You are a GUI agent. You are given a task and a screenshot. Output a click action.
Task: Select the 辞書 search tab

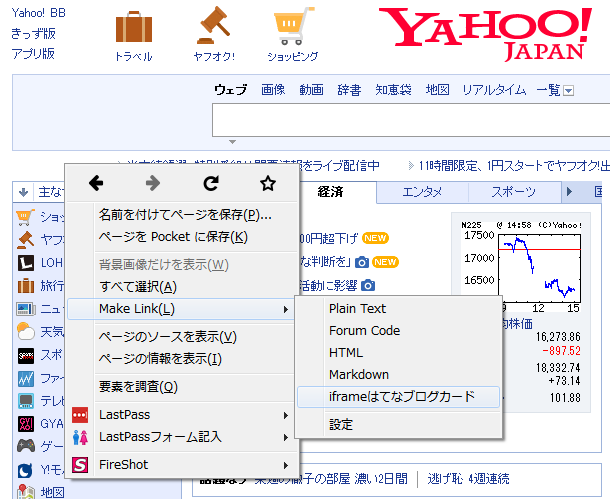click(349, 90)
